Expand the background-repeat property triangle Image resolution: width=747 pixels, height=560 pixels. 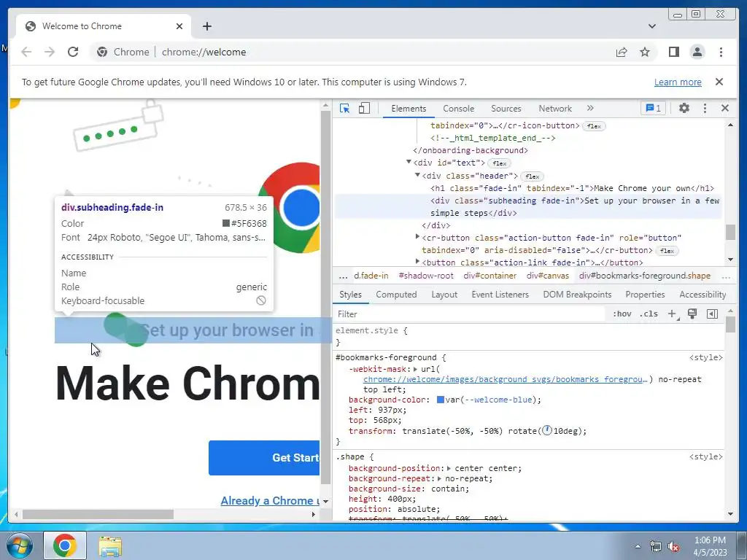(438, 478)
